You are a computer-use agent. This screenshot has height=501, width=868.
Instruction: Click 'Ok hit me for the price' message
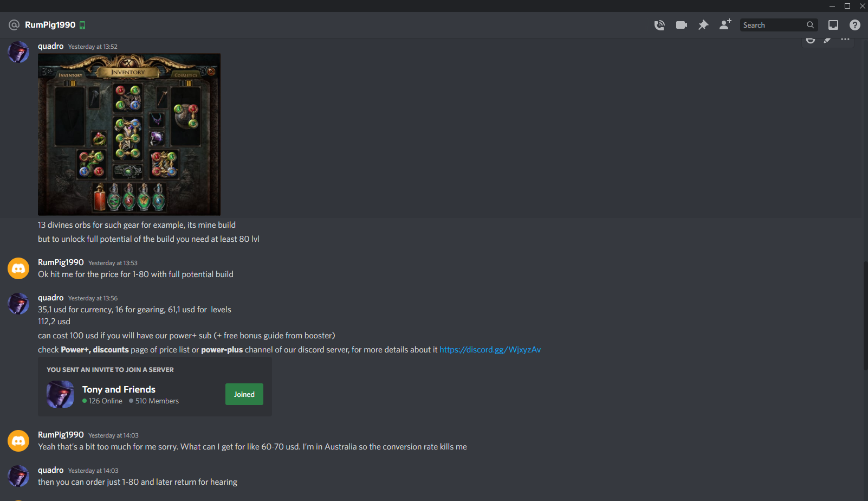135,274
